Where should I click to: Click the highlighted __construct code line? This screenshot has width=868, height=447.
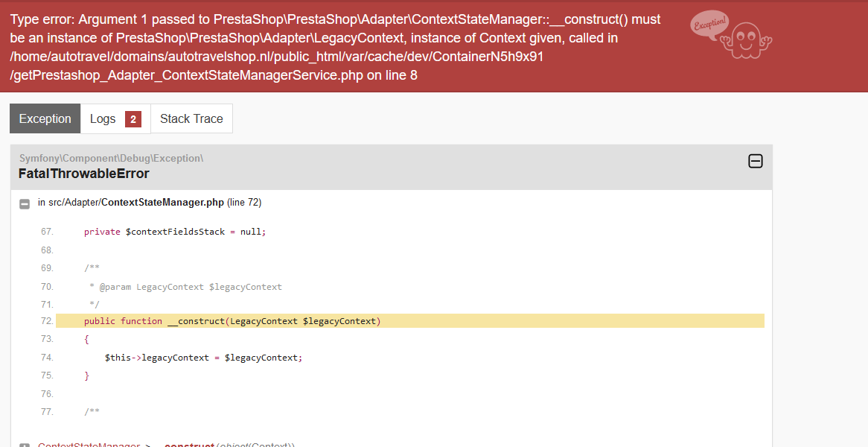coord(232,321)
